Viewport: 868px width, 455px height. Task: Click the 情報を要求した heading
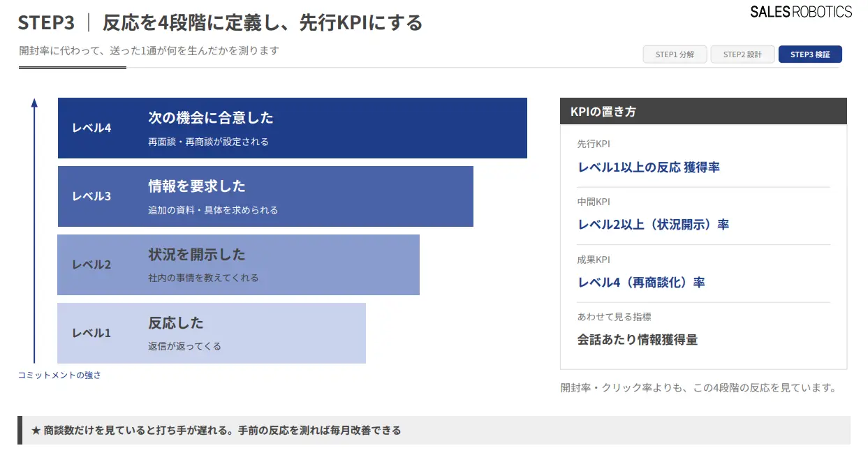point(197,186)
